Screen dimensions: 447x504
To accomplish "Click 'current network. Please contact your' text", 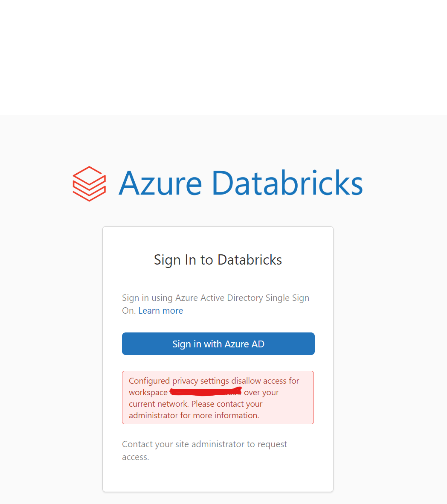I will coord(195,404).
